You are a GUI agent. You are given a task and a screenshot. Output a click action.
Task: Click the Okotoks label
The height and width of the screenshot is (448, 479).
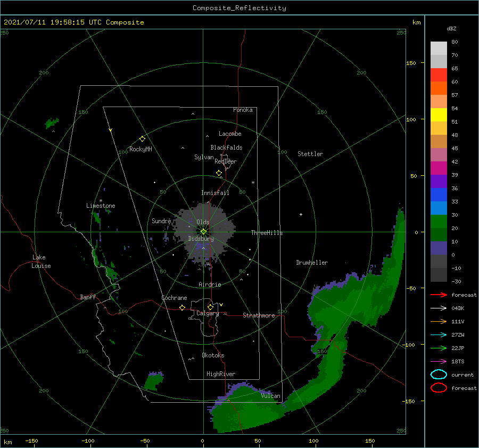pos(213,355)
